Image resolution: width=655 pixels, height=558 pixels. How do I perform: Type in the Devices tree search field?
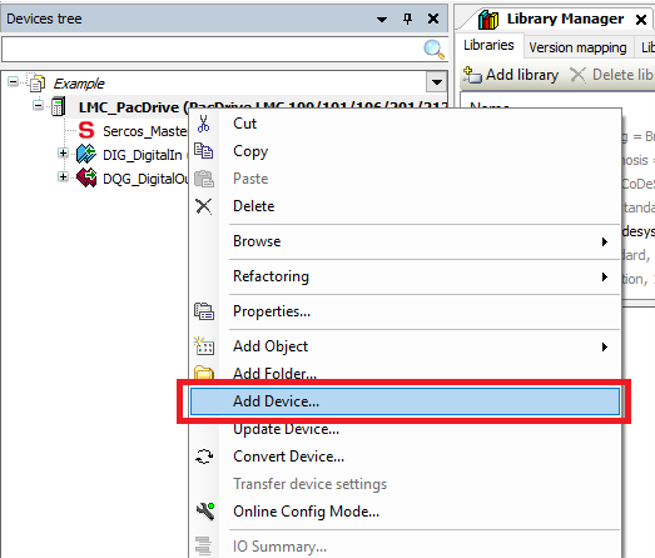point(210,50)
